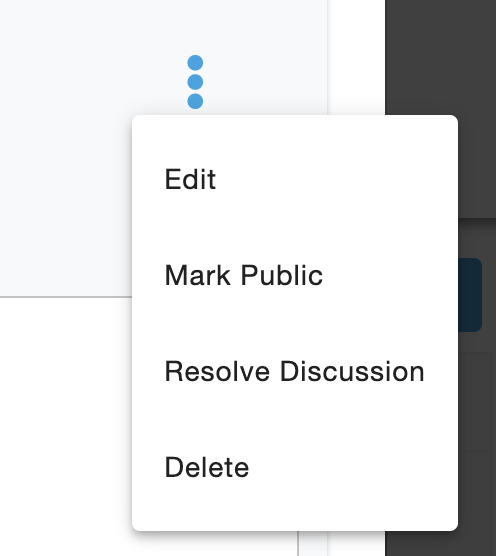Click the dark gray strip below the navy button
This screenshot has width=496, height=556.
[477, 342]
